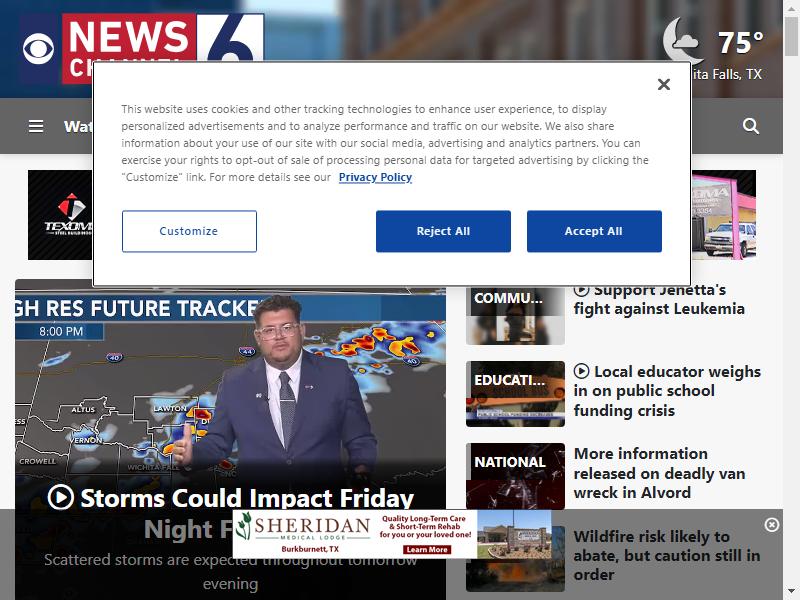800x600 pixels.
Task: Open the hamburger navigation menu
Action: 36,126
